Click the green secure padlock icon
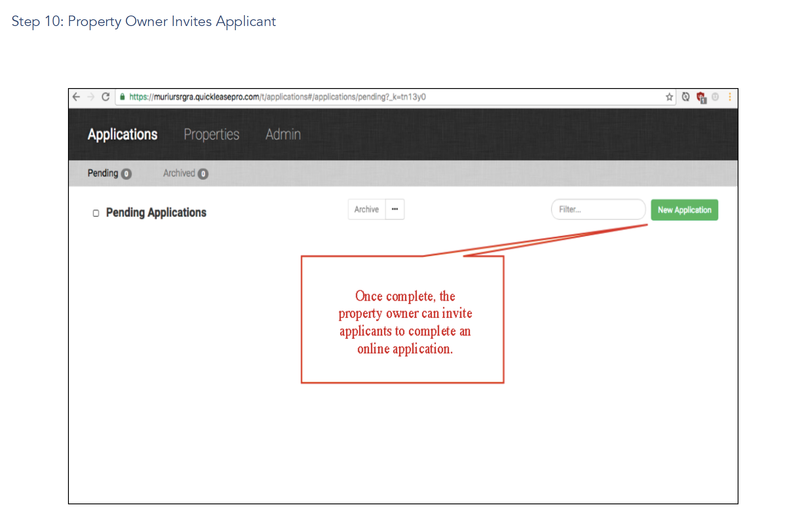 coord(122,97)
